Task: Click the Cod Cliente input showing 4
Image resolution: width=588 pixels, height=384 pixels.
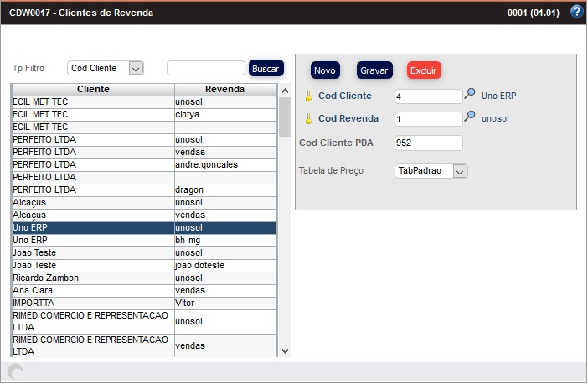Action: click(x=428, y=96)
